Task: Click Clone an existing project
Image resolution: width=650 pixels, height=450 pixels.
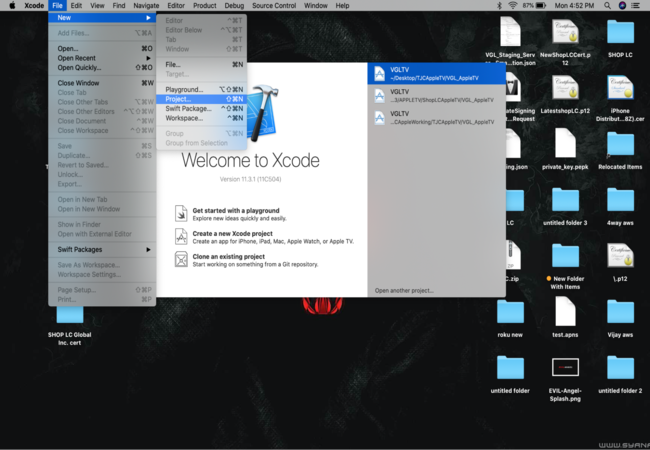Action: 228,256
